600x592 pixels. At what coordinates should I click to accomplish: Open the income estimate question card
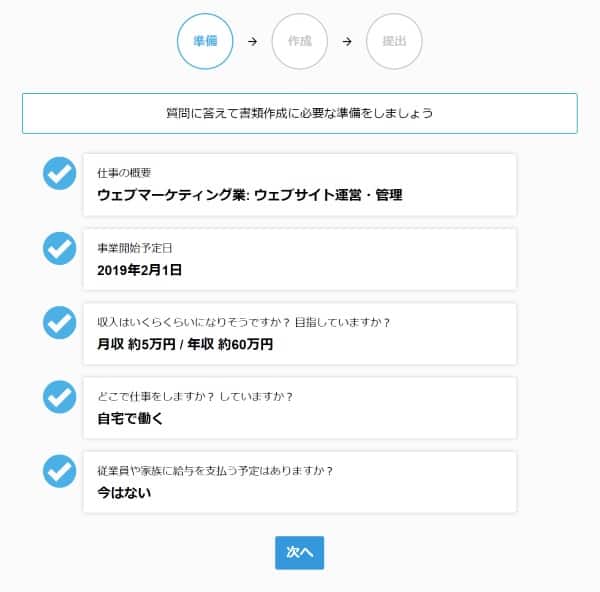pos(299,333)
